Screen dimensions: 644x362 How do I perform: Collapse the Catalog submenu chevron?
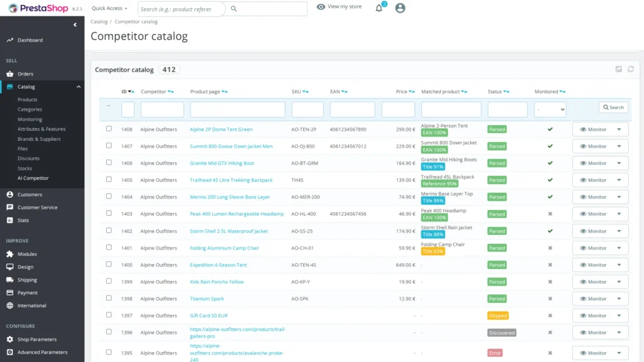(x=79, y=87)
